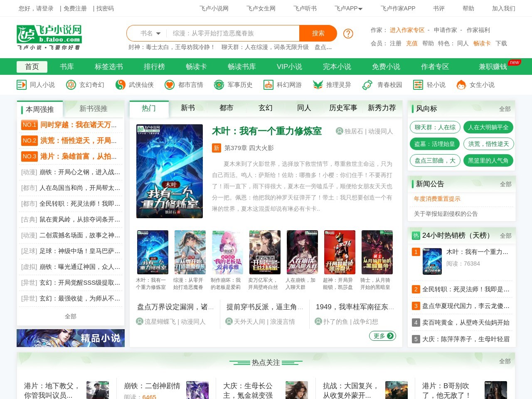Click 全部 under weekly recommendation list
This screenshot has height=399, width=532.
tap(71, 316)
